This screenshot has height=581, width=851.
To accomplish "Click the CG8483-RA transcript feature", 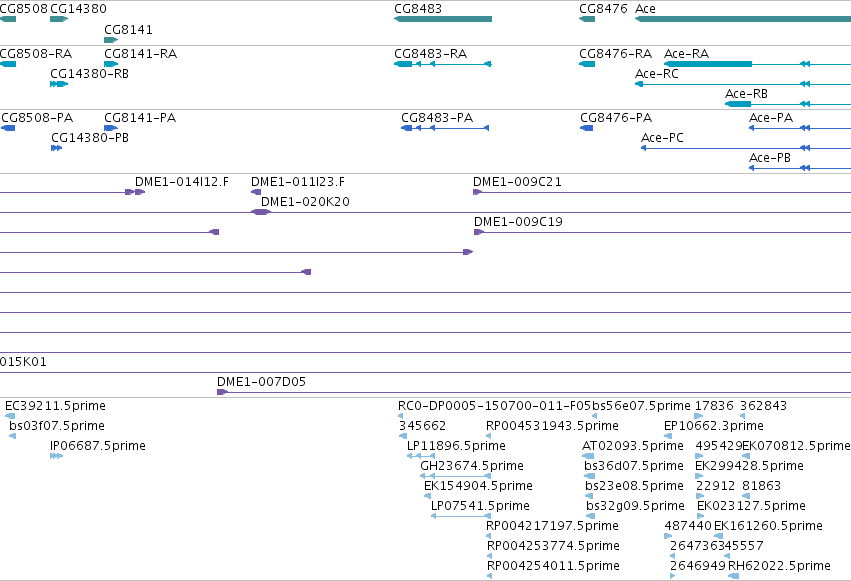I will (x=443, y=64).
